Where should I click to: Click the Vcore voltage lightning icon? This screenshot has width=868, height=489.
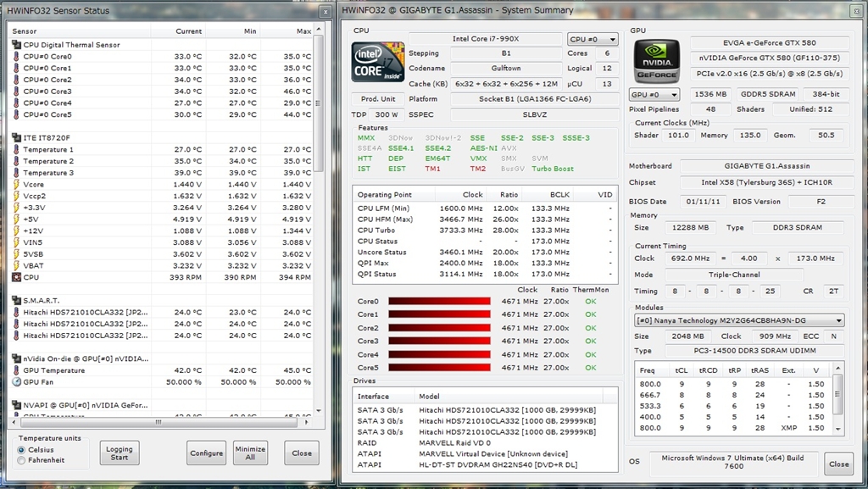[x=16, y=184]
